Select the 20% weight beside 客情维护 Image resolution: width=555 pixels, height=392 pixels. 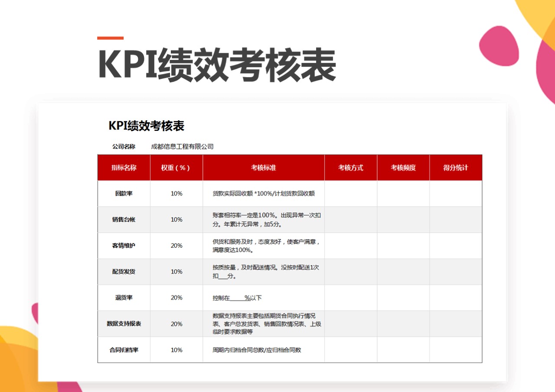click(176, 246)
